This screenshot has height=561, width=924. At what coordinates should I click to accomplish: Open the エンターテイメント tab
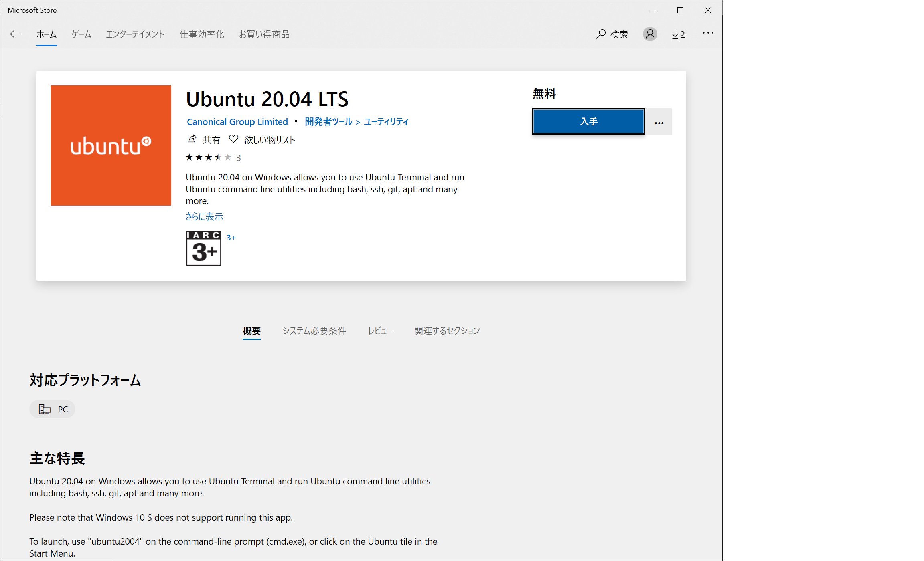coord(135,34)
